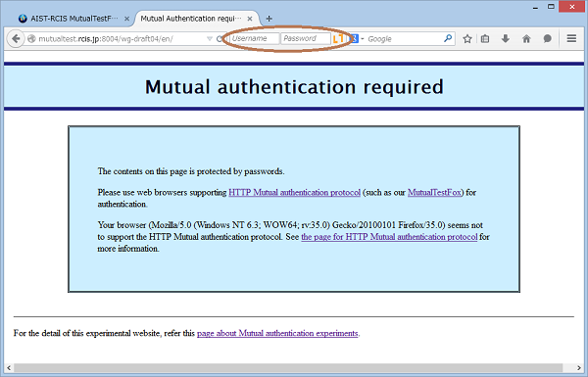Click the scroll right arrow
The image size is (588, 377).
pos(579,368)
